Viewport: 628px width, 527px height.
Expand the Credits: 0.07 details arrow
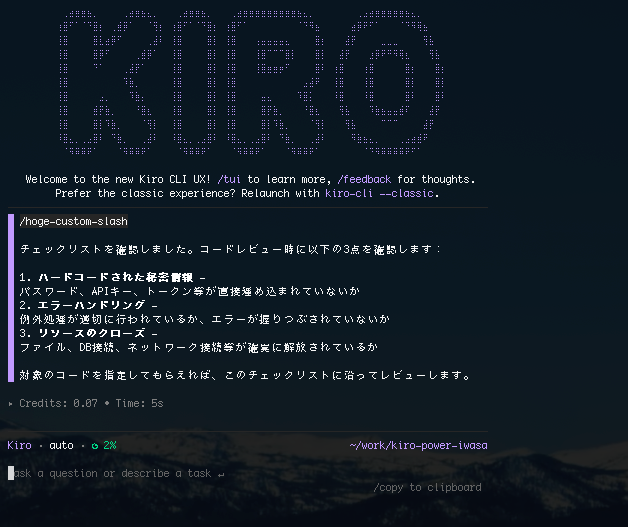click(x=10, y=404)
